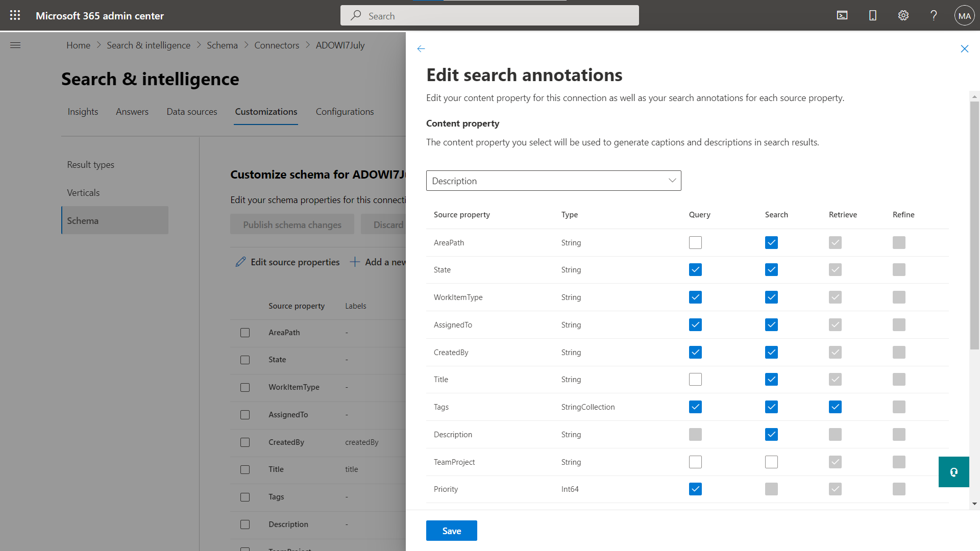The width and height of the screenshot is (980, 551).
Task: Open the Content property dropdown
Action: [x=553, y=180]
